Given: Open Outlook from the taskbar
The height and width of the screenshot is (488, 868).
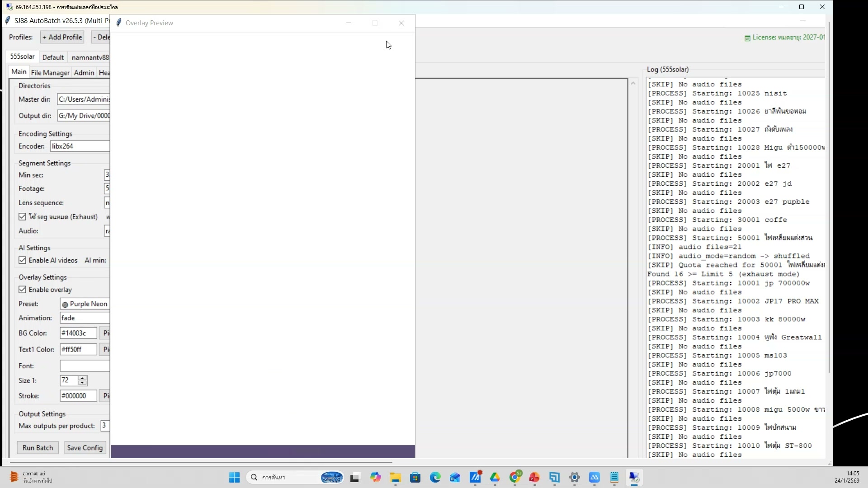Looking at the screenshot, I should point(455,478).
